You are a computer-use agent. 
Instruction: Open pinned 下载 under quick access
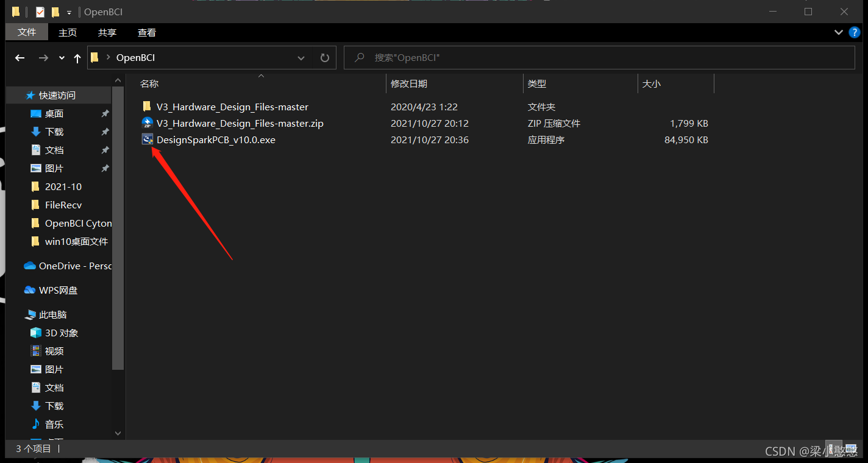click(54, 132)
